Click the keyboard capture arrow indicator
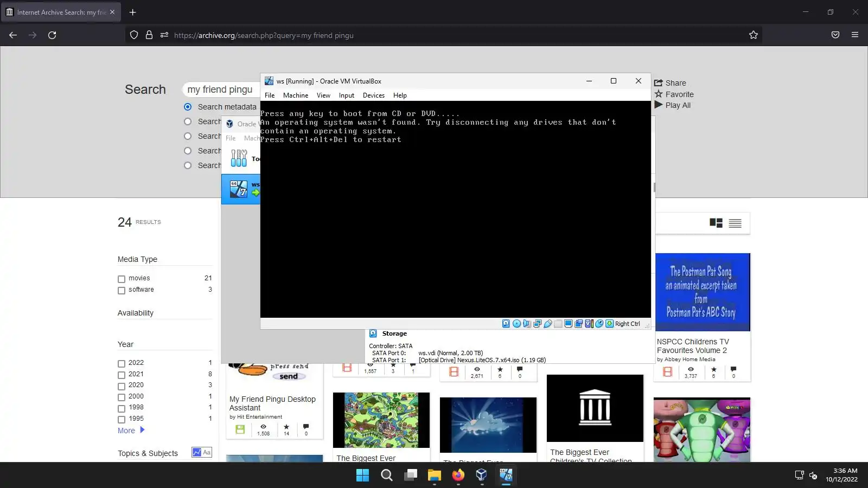 (609, 324)
